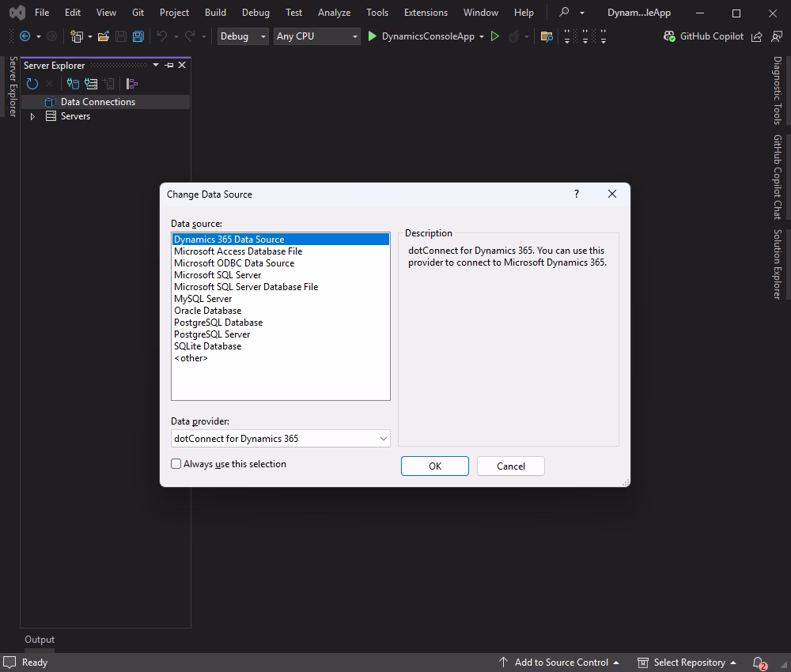Image resolution: width=791 pixels, height=672 pixels.
Task: Start without debugging using the outlined play icon
Action: click(495, 36)
